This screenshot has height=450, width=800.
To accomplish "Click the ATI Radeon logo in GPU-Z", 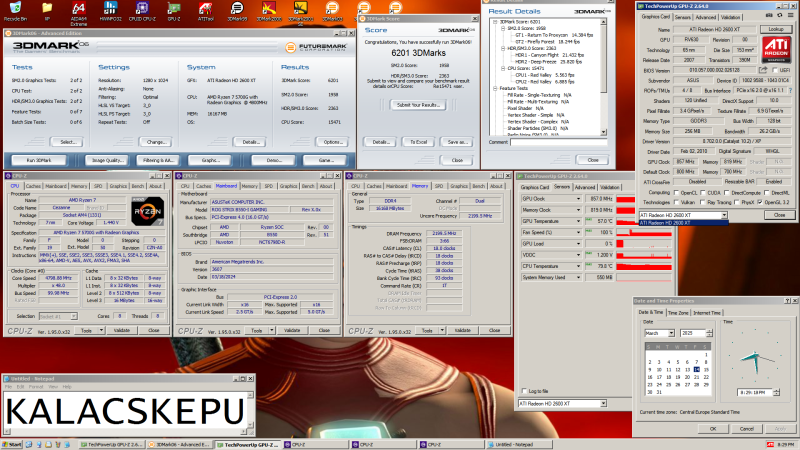I will 777,49.
